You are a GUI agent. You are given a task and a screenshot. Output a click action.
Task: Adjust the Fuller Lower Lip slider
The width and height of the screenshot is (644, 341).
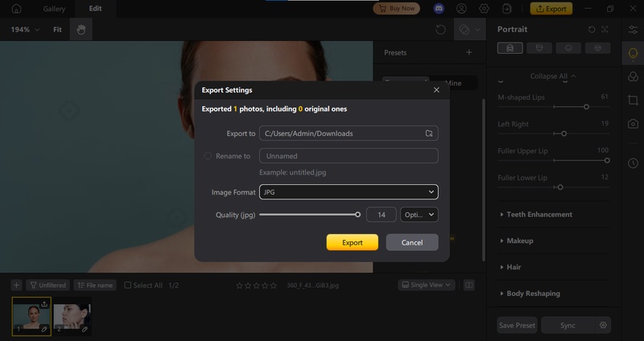(554, 187)
